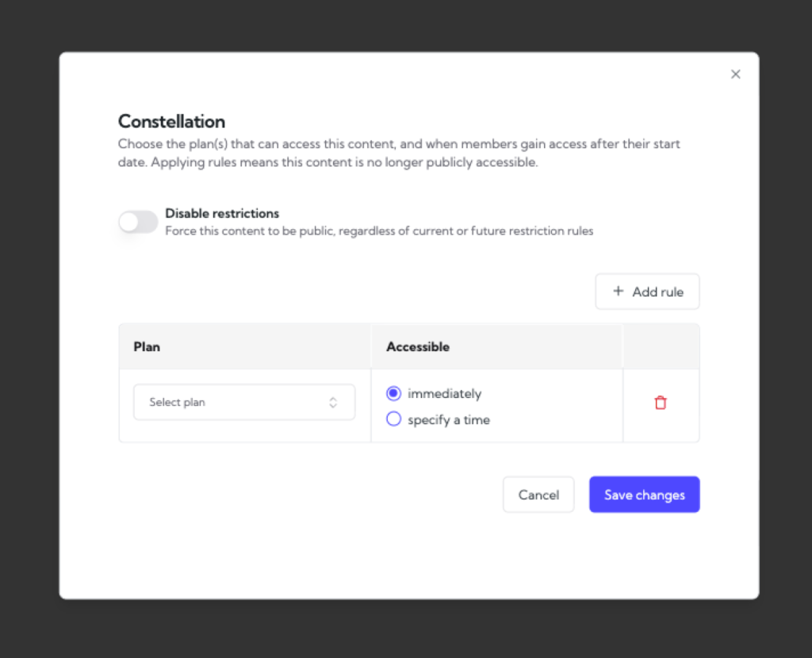Open the plan chooser combo box
The width and height of the screenshot is (812, 658).
coord(243,402)
